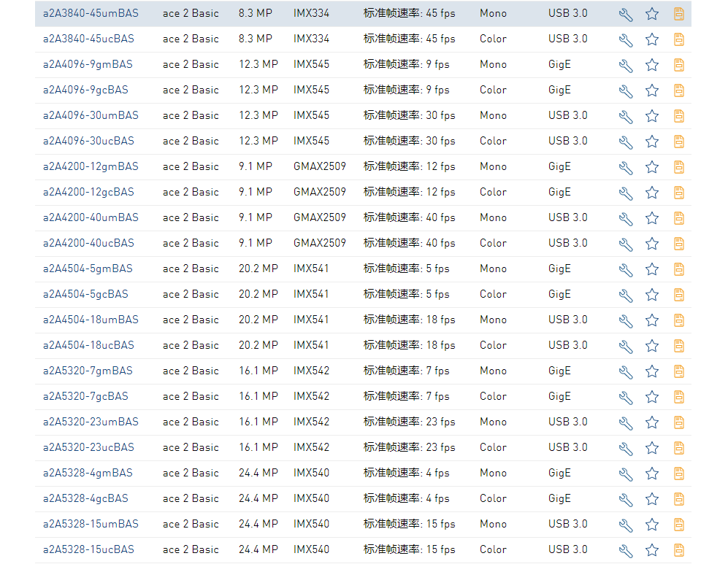This screenshot has height=564, width=728.
Task: View the a2A4096-30ucBAS camera page
Action: (x=88, y=141)
